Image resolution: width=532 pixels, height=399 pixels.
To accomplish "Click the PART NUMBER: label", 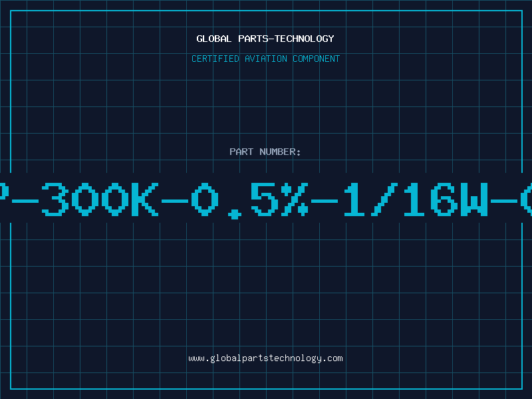I will [x=265, y=152].
